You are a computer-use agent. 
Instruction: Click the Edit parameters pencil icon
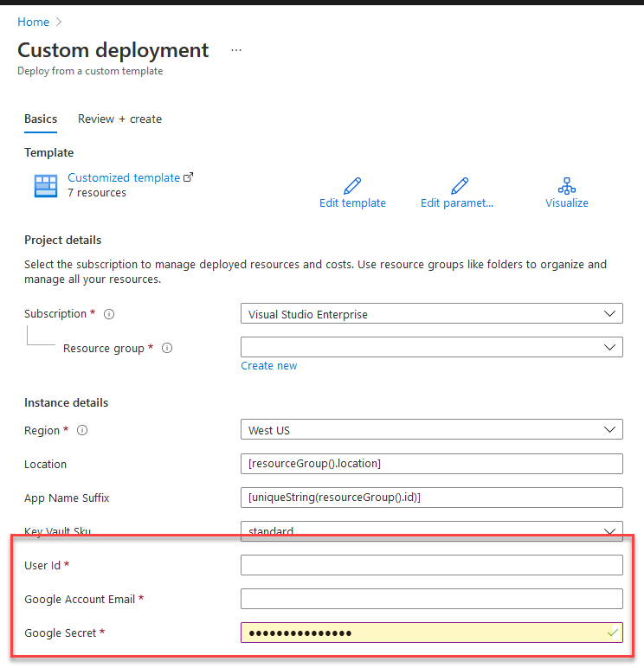point(460,186)
